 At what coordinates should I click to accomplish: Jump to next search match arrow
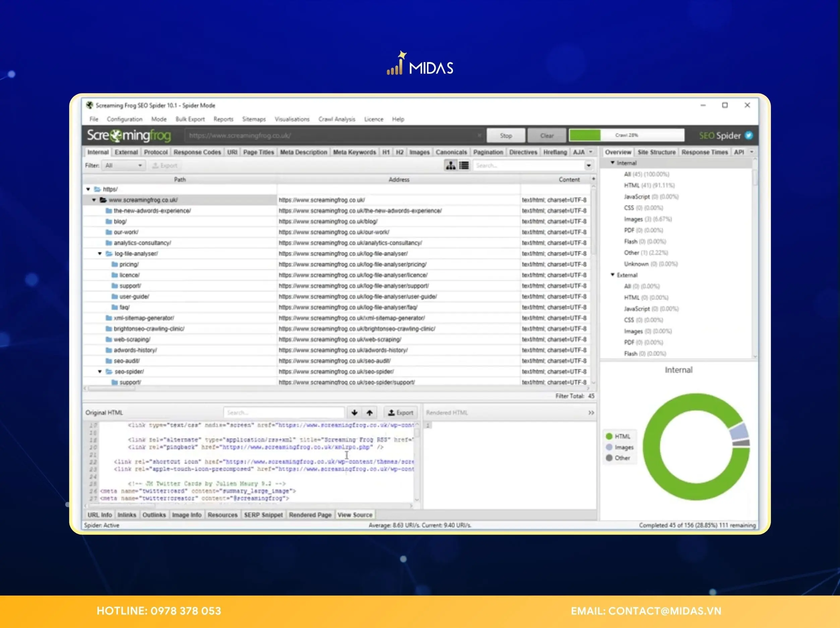coord(354,412)
